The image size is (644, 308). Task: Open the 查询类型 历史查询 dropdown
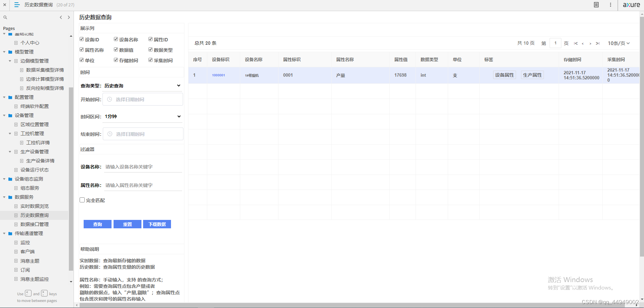tap(143, 86)
